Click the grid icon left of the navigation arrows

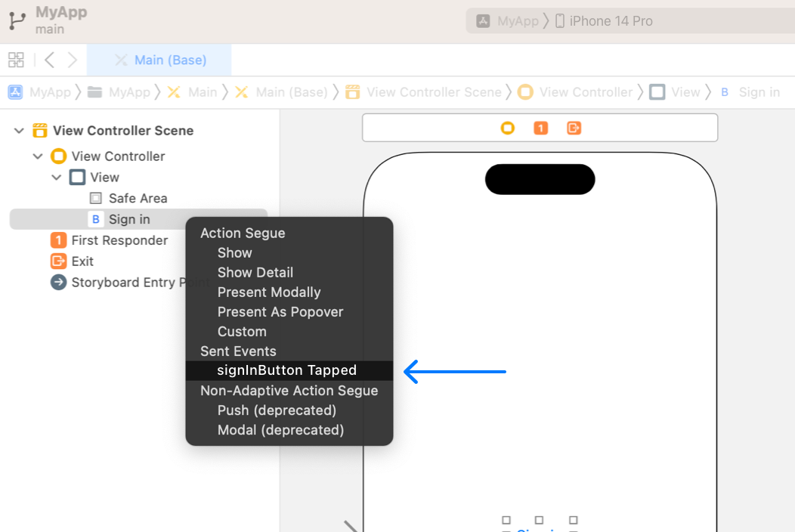point(15,60)
